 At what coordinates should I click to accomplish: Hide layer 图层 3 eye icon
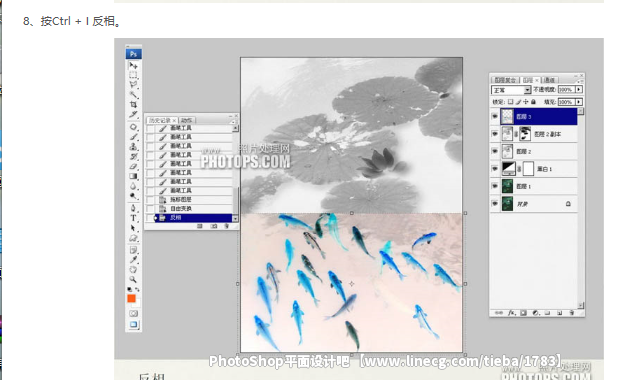[495, 116]
